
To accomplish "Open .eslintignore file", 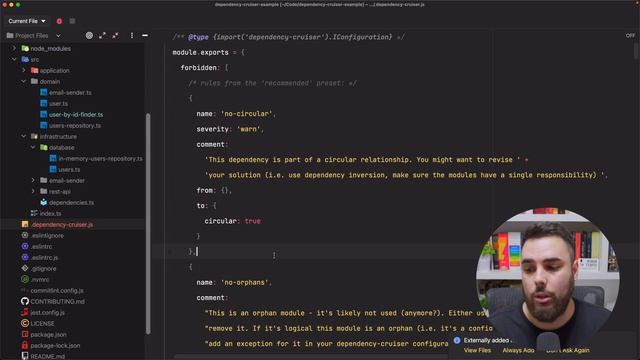I will click(x=47, y=236).
